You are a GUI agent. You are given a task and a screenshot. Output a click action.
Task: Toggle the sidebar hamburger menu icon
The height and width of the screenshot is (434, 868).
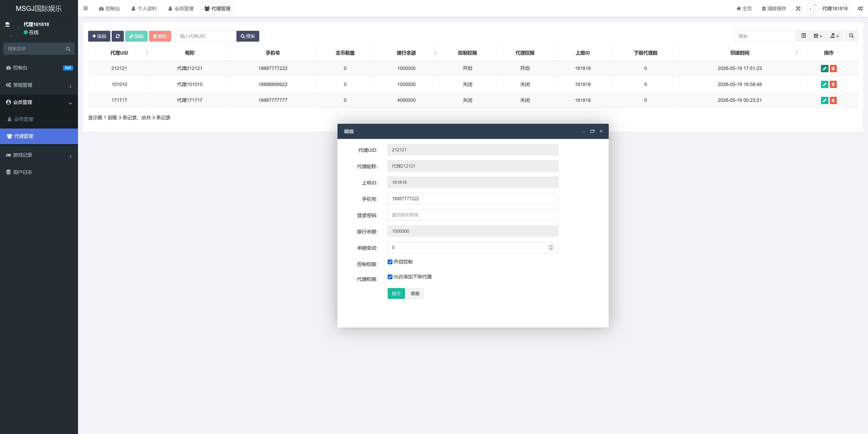[86, 8]
